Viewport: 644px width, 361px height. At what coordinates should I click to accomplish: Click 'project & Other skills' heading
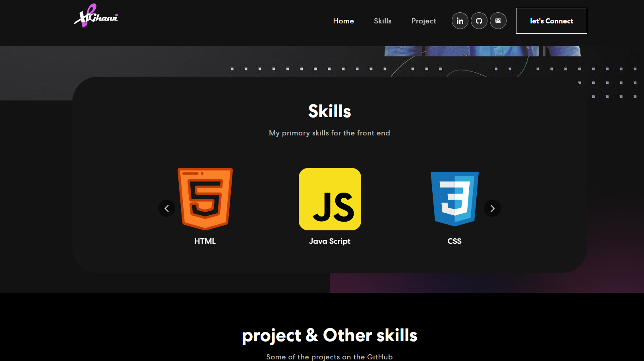[x=330, y=336]
